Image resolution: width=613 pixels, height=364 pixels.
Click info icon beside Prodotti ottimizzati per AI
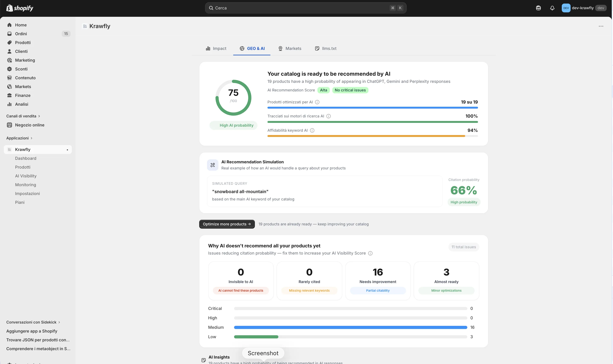click(317, 102)
